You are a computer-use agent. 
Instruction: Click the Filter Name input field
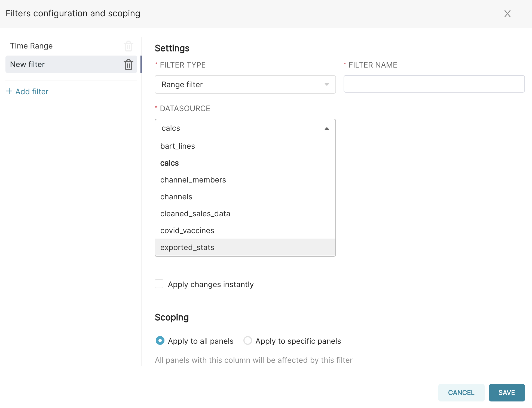point(434,84)
